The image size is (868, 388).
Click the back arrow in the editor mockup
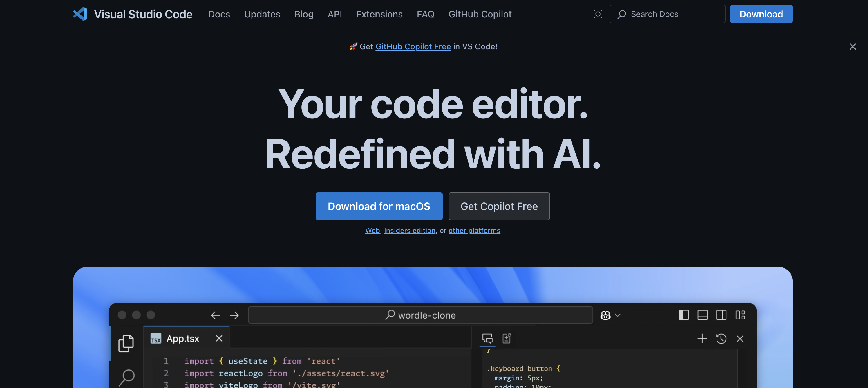pos(215,315)
